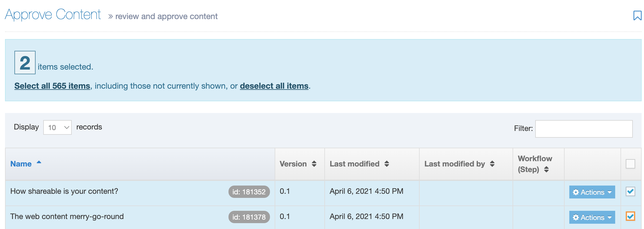Uncheck the 'How shareable is your content?' row

pyautogui.click(x=630, y=191)
